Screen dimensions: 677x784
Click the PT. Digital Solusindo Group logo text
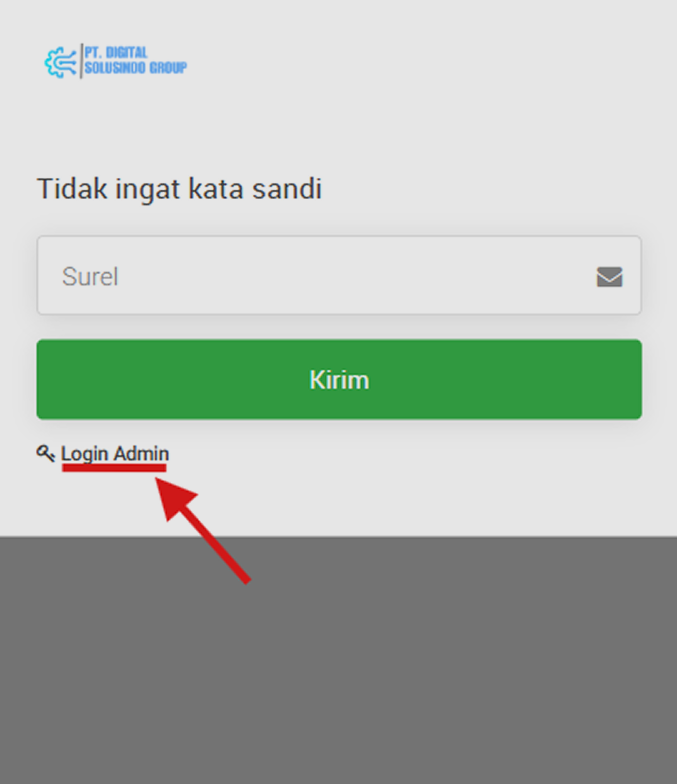click(135, 60)
